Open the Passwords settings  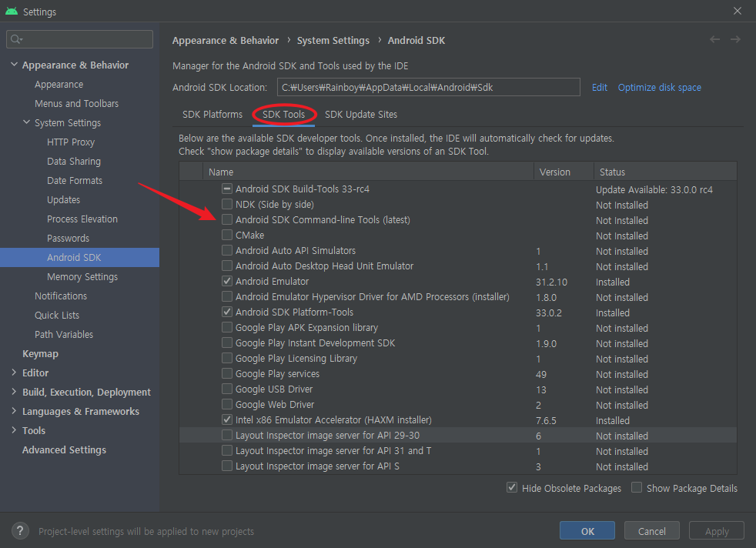[68, 239]
